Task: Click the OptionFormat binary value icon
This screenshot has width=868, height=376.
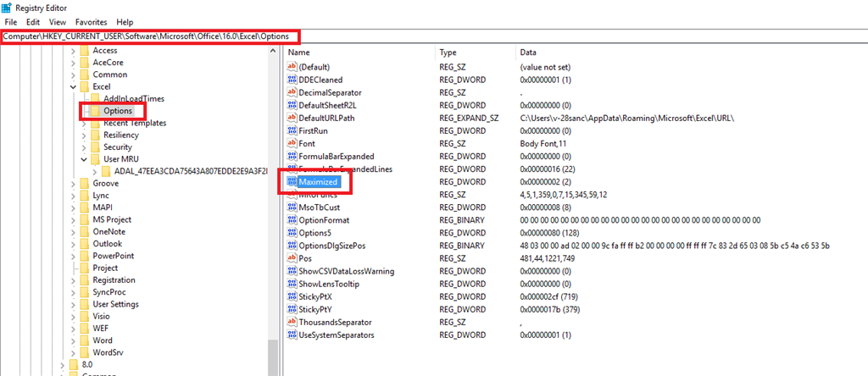Action: [292, 220]
